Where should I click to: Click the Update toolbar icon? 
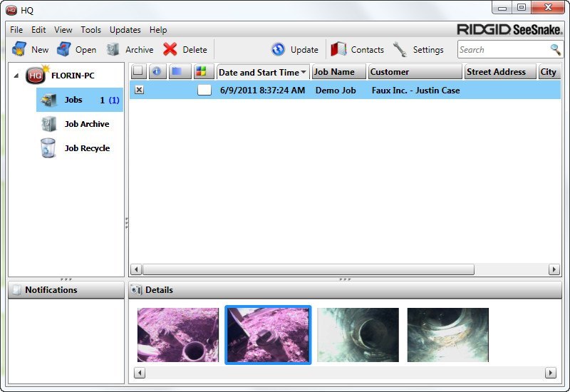coord(279,49)
